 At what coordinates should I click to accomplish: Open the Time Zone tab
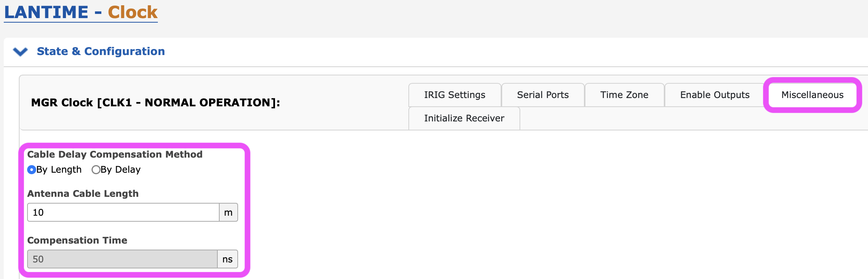(x=624, y=95)
